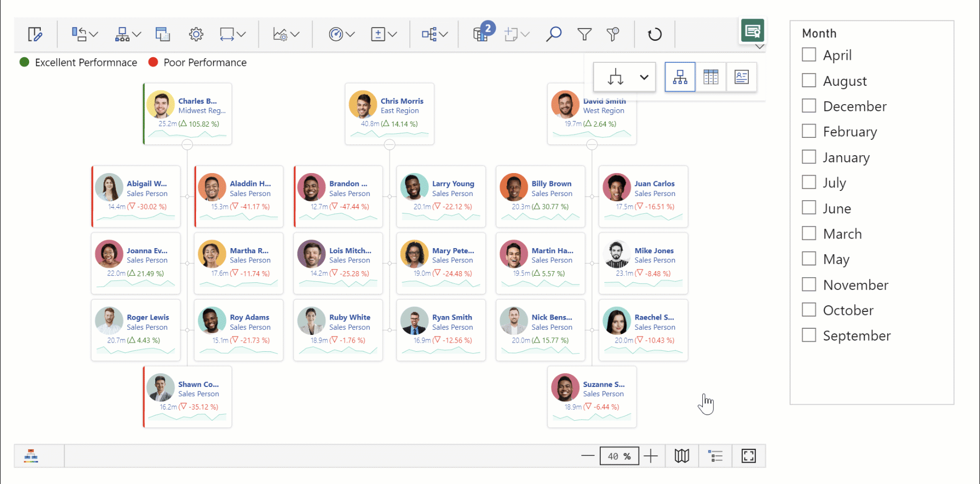Click the zoom in plus button
Viewport: 980px width, 484px height.
tap(650, 456)
